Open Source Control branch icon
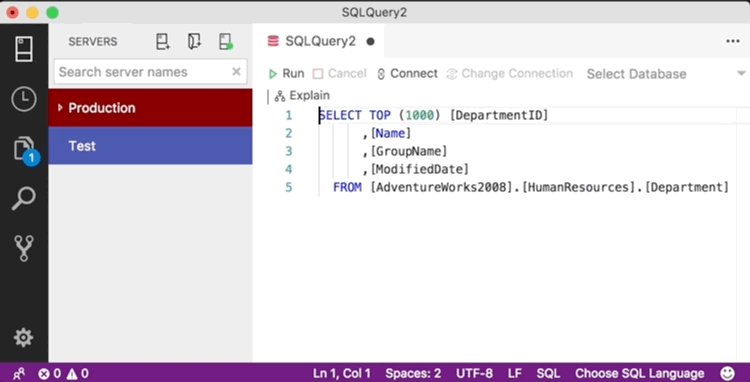Viewport: 750px width, 382px height. coord(24,248)
